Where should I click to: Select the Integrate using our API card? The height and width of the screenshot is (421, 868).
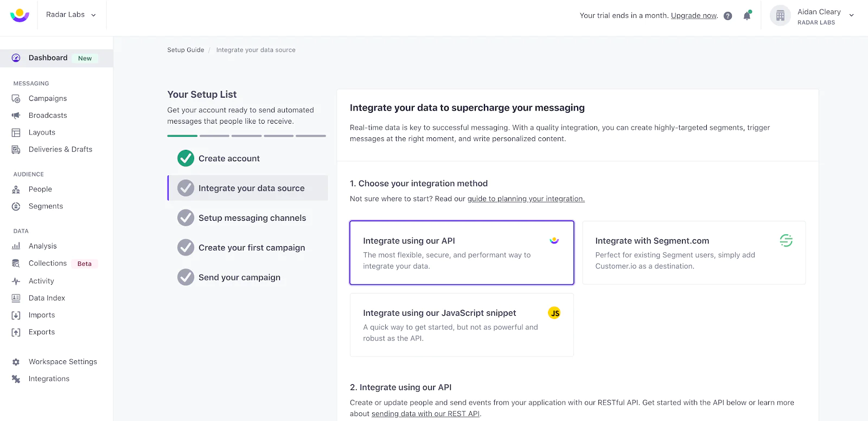tap(461, 253)
